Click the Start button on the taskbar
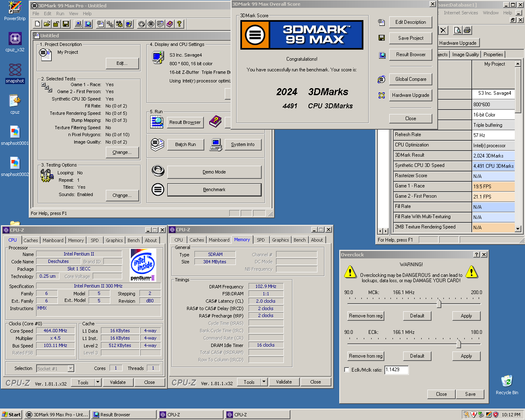This screenshot has height=420, width=525. pos(11,415)
